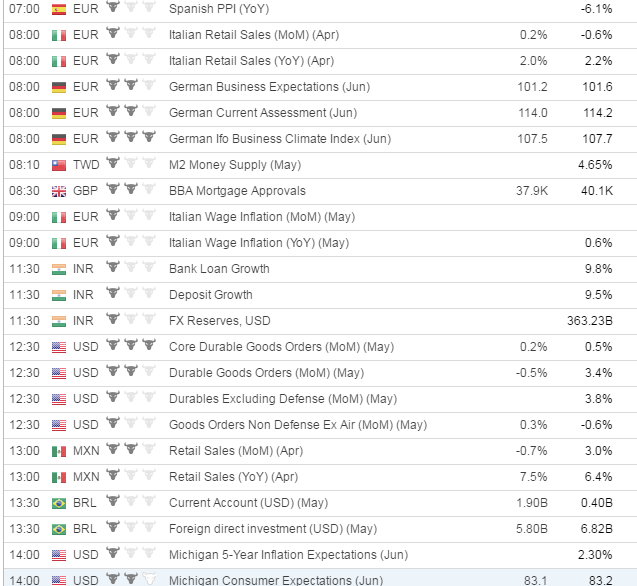This screenshot has height=586, width=637.
Task: Open Foreign direct investment (USD) event
Action: tap(273, 529)
